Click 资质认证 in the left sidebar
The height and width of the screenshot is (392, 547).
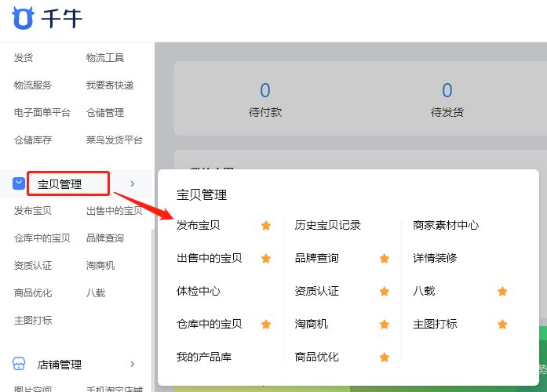[33, 266]
